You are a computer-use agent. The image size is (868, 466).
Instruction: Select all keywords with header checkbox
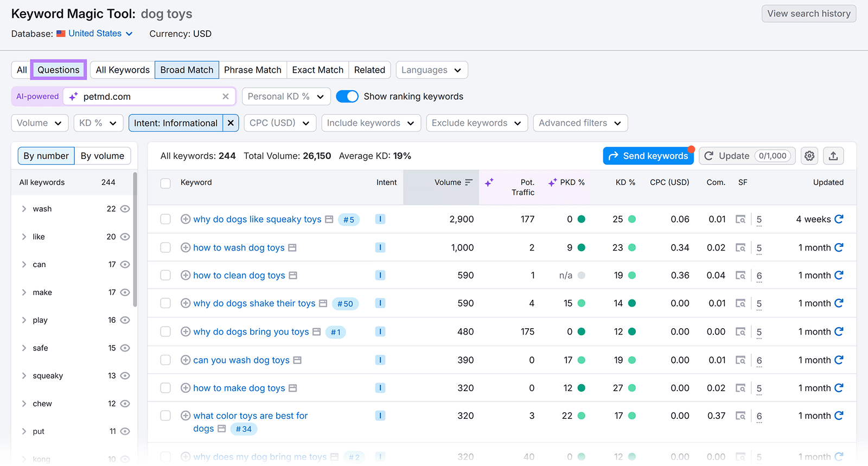click(x=165, y=183)
